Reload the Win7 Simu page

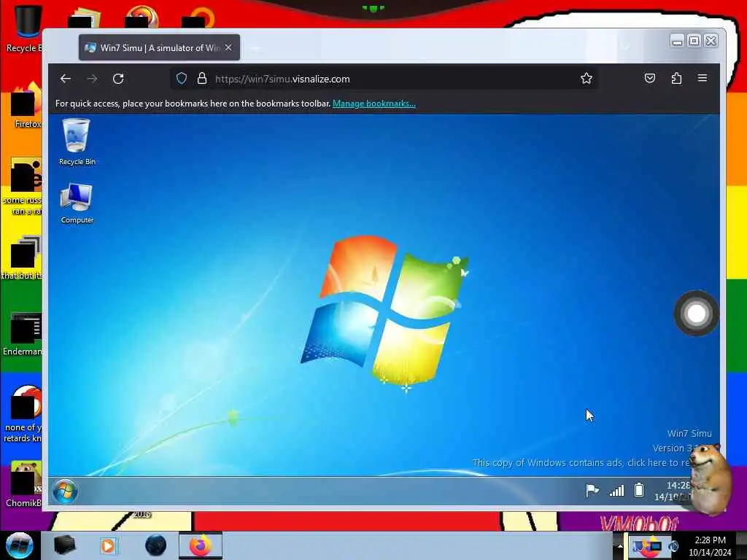[118, 79]
